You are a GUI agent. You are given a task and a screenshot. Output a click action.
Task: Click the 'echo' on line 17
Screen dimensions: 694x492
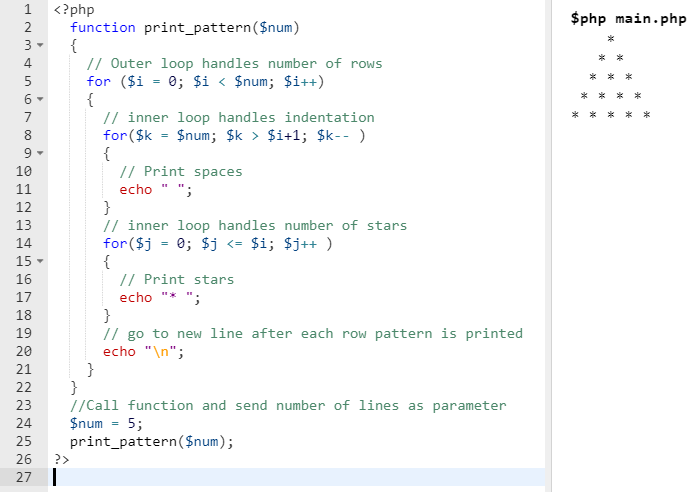coord(136,297)
